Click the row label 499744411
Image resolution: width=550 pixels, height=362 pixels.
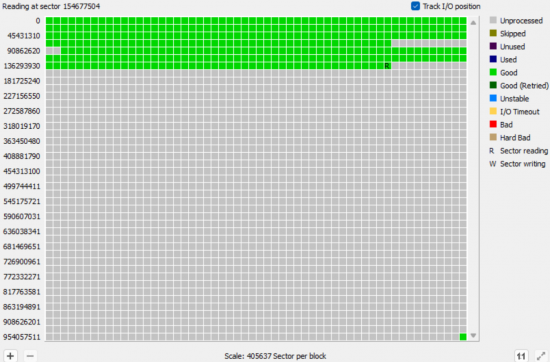click(22, 186)
